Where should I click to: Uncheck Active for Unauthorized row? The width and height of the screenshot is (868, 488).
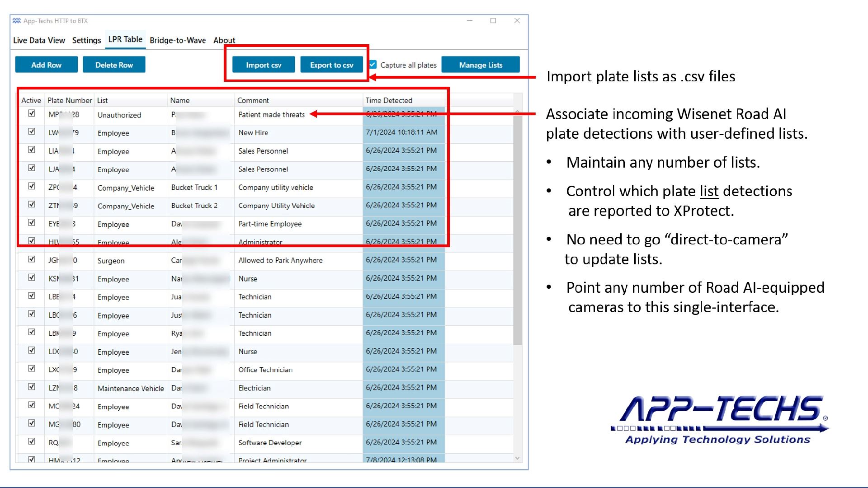coord(32,113)
